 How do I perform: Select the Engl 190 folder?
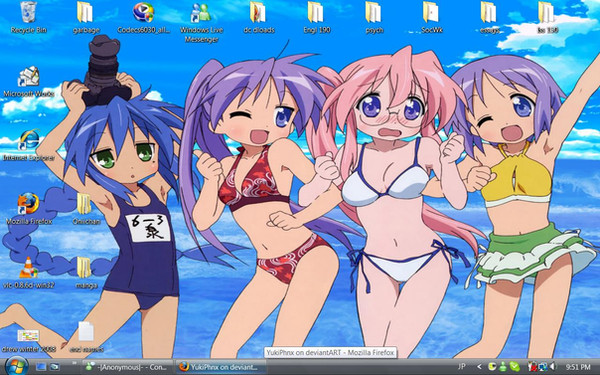[x=316, y=17]
